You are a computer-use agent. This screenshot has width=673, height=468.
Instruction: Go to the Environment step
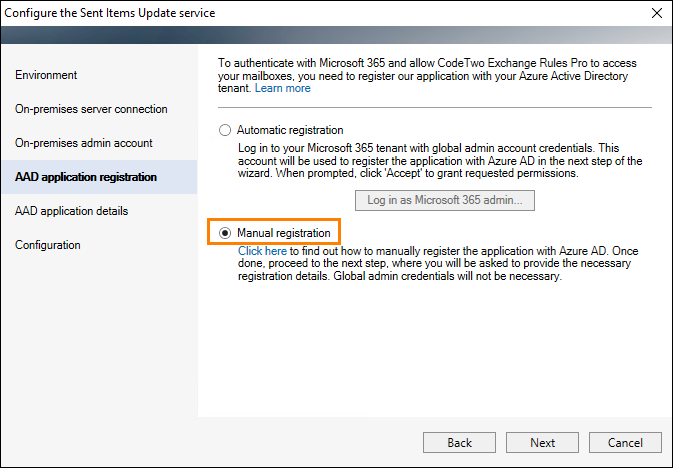[46, 75]
